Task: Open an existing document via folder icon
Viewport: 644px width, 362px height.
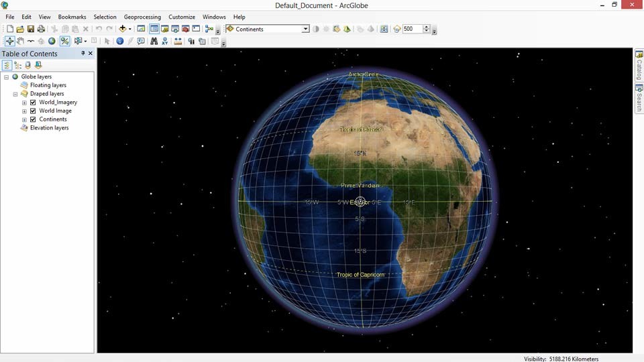Action: click(20, 29)
